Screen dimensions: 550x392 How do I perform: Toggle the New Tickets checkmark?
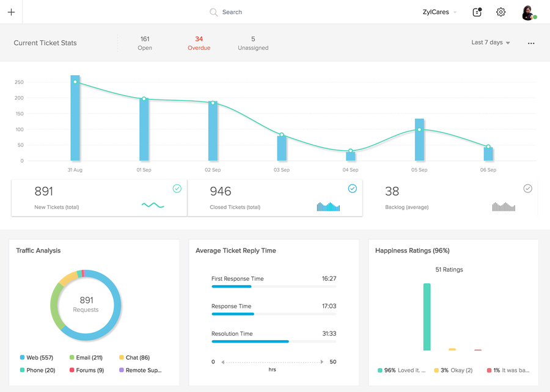[177, 189]
